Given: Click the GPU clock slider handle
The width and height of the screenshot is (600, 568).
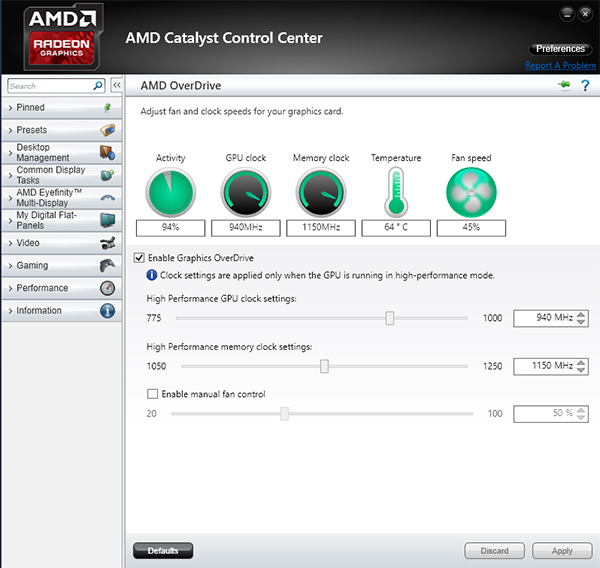Looking at the screenshot, I should click(x=390, y=318).
